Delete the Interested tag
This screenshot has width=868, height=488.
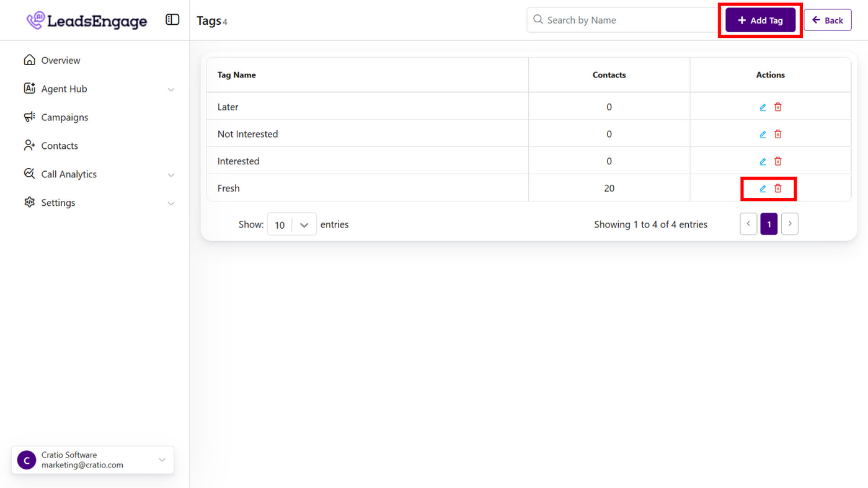[778, 161]
